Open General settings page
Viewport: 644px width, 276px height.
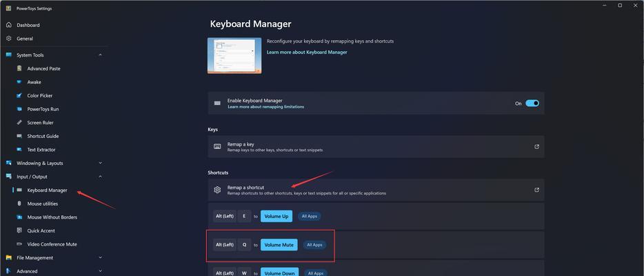(25, 39)
